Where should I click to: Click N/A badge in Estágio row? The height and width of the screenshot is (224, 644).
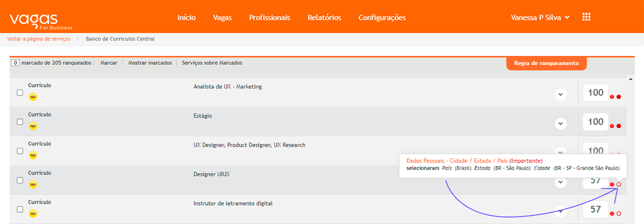click(x=33, y=126)
